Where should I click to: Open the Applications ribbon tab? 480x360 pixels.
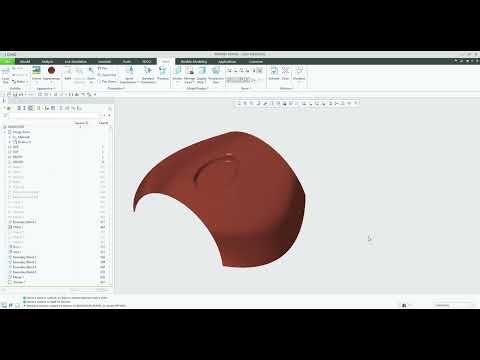227,61
